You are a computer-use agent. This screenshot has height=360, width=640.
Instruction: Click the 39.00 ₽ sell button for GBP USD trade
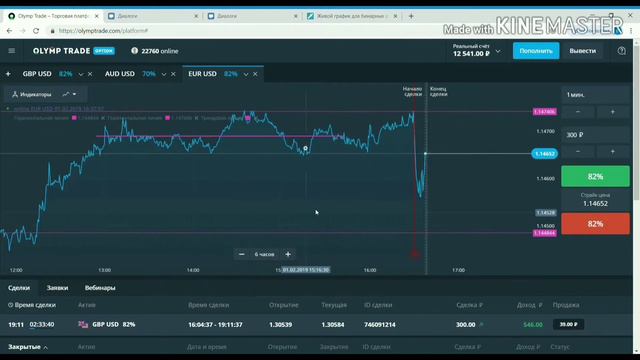click(x=569, y=324)
